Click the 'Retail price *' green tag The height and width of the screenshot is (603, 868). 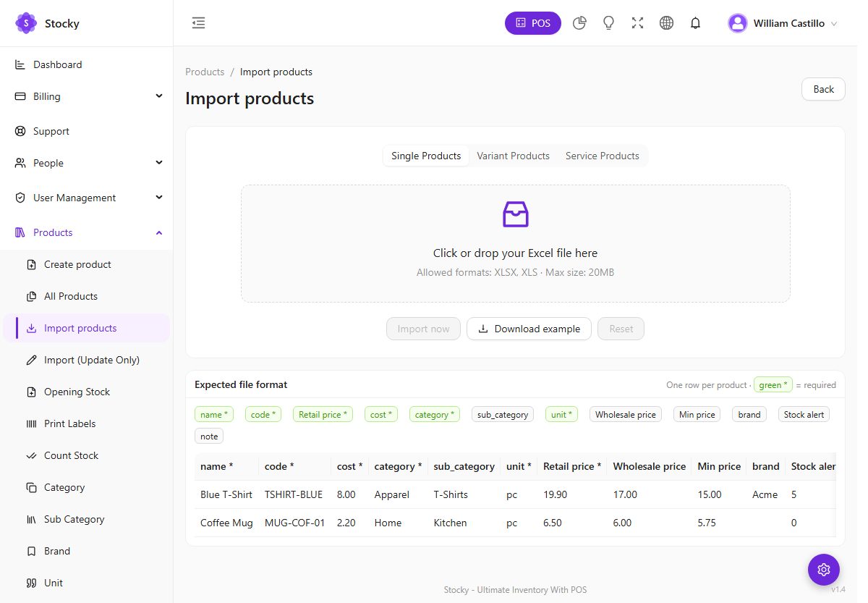coord(323,415)
